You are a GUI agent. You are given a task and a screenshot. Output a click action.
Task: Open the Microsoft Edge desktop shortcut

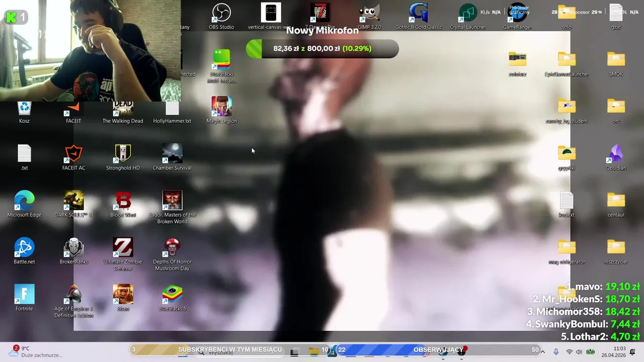[x=24, y=204]
